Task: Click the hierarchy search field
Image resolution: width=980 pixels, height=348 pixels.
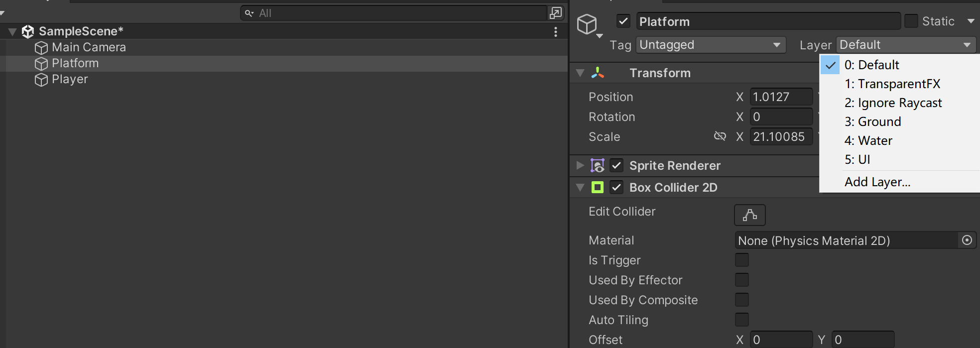Action: click(x=393, y=13)
